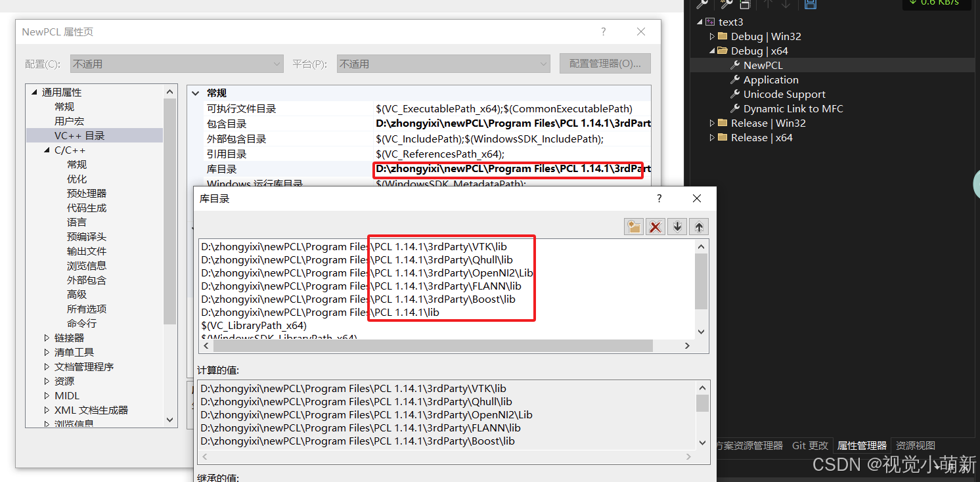Expand the Release | Win32 tree node
The image size is (980, 482).
click(x=711, y=123)
